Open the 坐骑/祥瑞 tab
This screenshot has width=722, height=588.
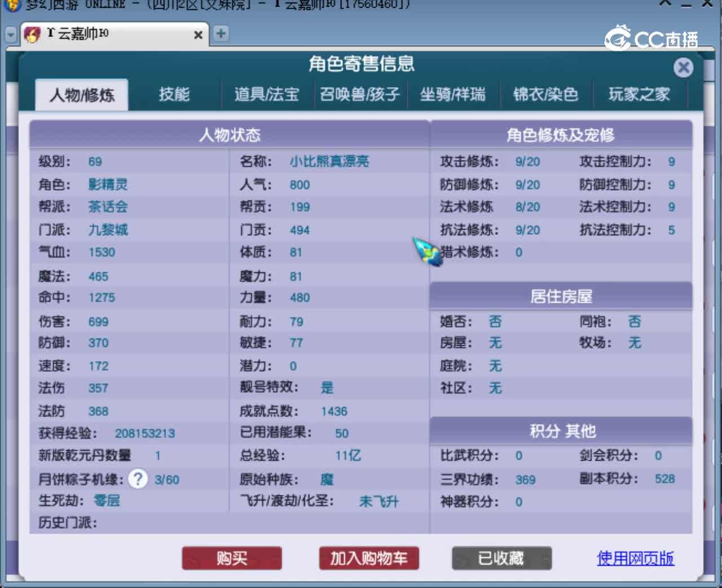point(453,94)
